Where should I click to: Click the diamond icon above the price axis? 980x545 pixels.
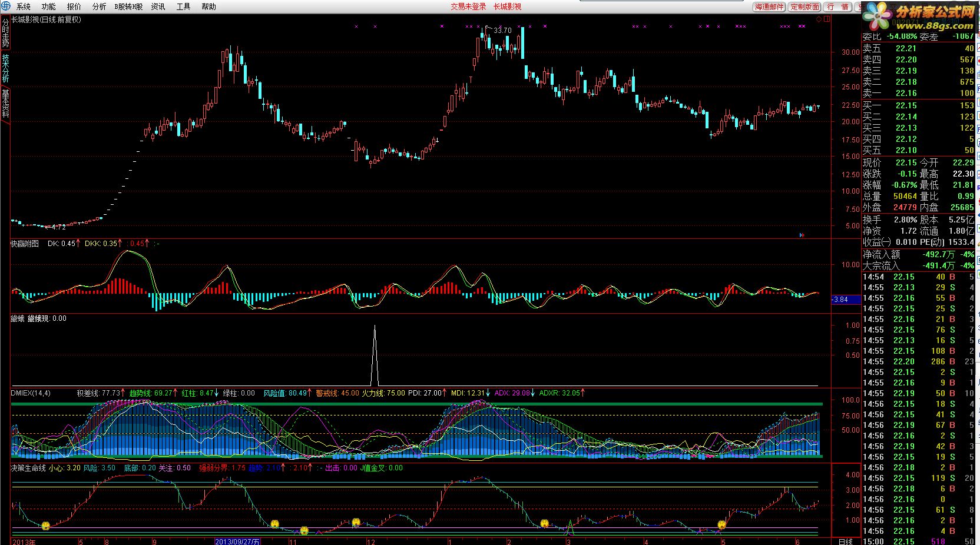tap(819, 19)
